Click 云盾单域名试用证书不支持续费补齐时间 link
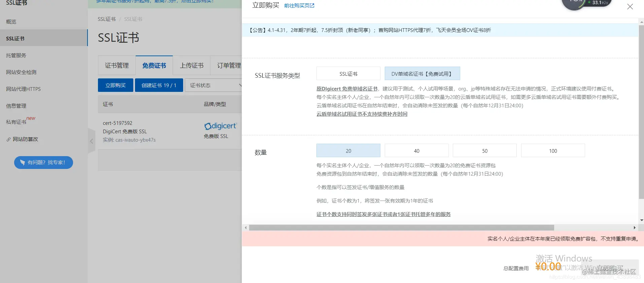Image resolution: width=644 pixels, height=283 pixels. coord(362,114)
